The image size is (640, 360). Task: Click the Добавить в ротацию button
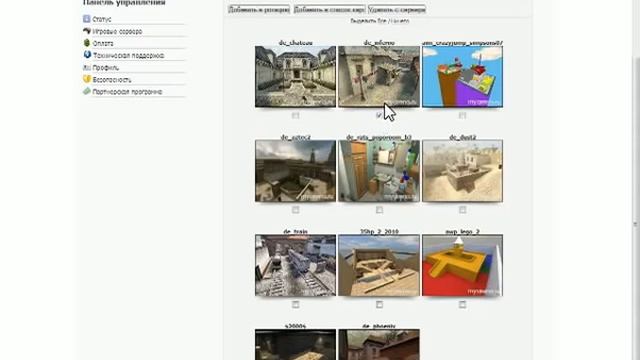pyautogui.click(x=259, y=9)
